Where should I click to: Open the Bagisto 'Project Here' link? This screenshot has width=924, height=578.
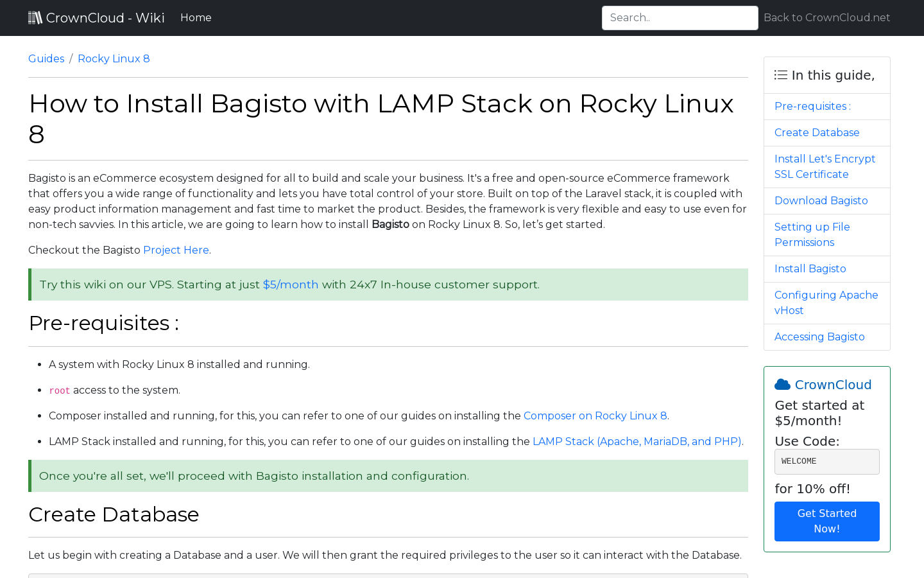coord(176,250)
